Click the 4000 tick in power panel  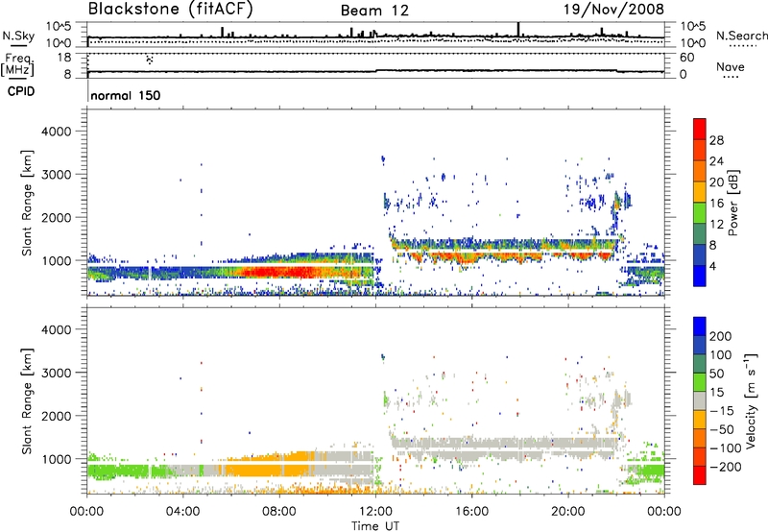click(56, 132)
